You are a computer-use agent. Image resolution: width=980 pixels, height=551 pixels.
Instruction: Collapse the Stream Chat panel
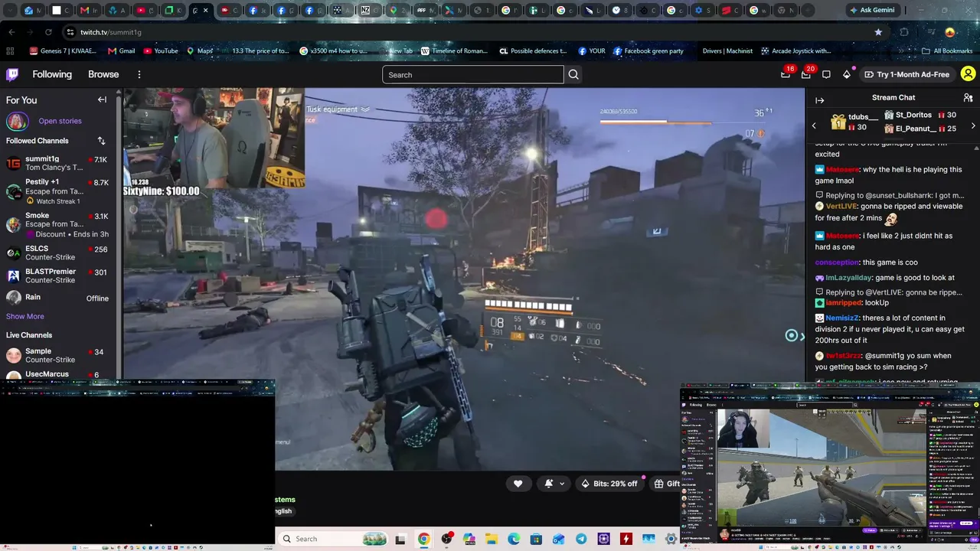(819, 100)
